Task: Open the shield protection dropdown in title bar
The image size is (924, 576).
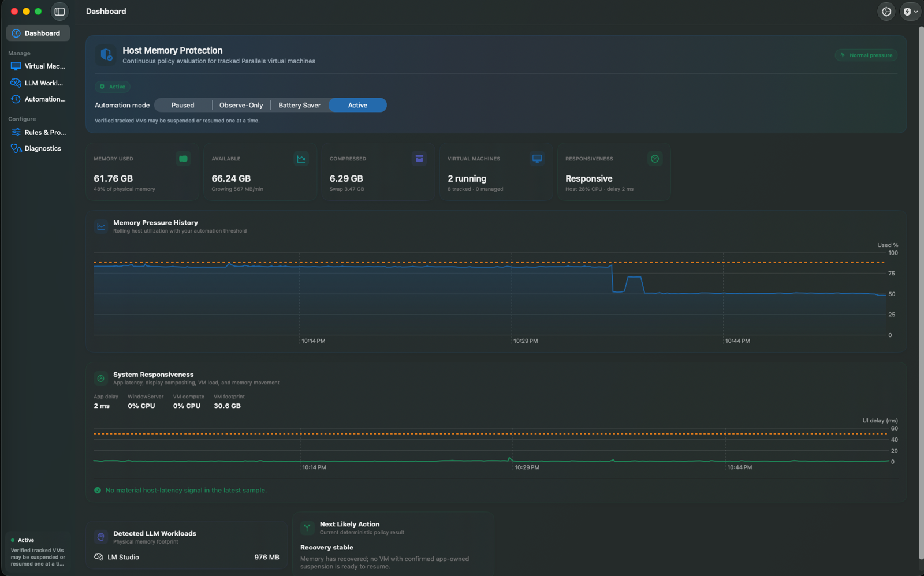Action: coord(910,12)
